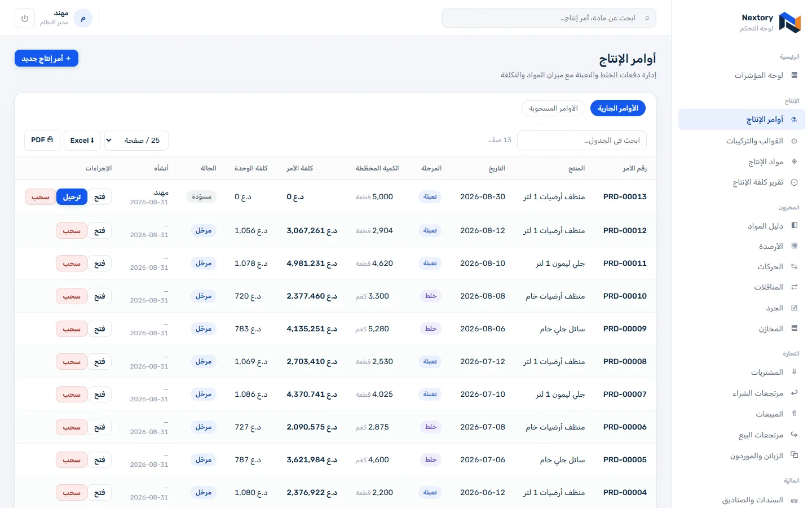
Task: Click رقم الأمر column header
Action: [x=634, y=168]
